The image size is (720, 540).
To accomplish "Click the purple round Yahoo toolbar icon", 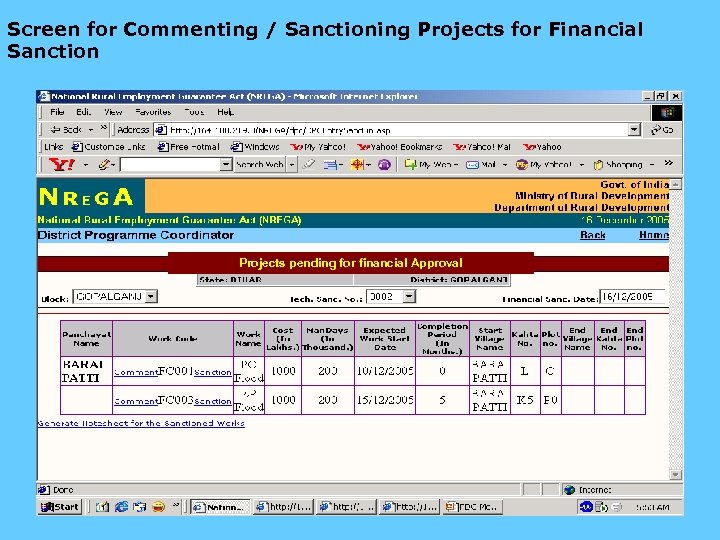I will click(384, 164).
